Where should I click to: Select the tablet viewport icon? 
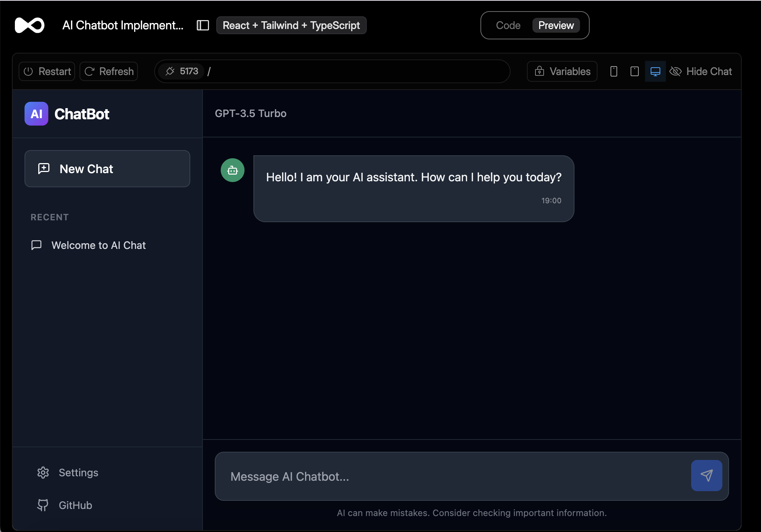click(x=634, y=71)
